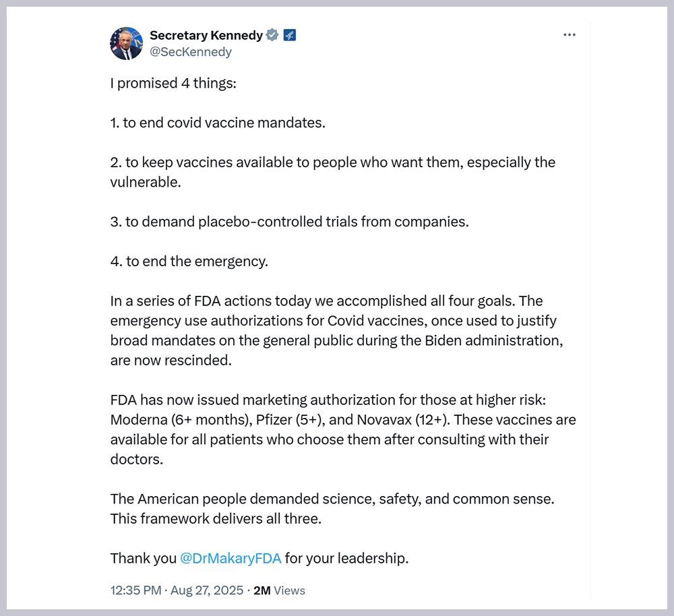Click the 2M Views count
Viewport: 674px width, 616px height.
click(279, 590)
